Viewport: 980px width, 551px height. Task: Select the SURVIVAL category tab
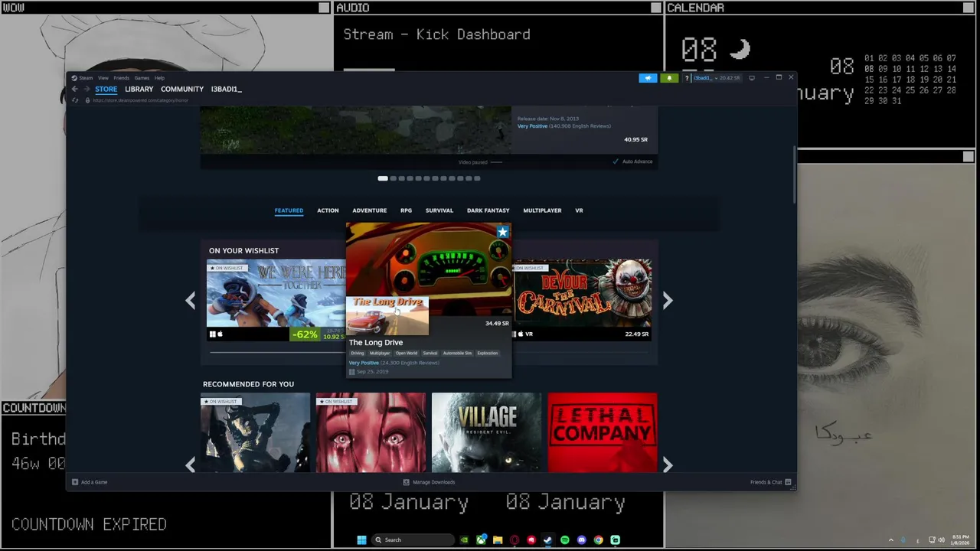tap(439, 210)
